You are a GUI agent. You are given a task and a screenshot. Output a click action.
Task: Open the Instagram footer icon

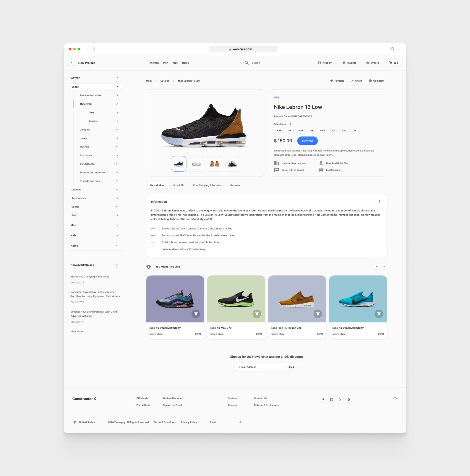(332, 400)
